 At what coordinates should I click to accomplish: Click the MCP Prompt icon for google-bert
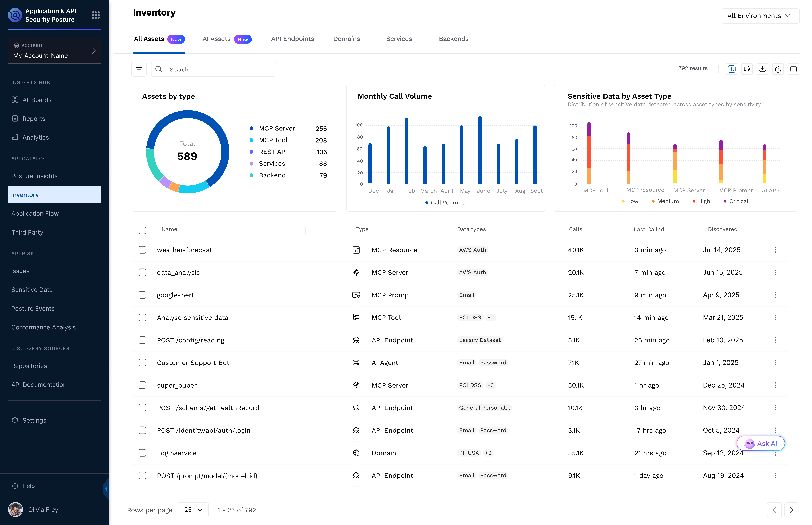356,295
